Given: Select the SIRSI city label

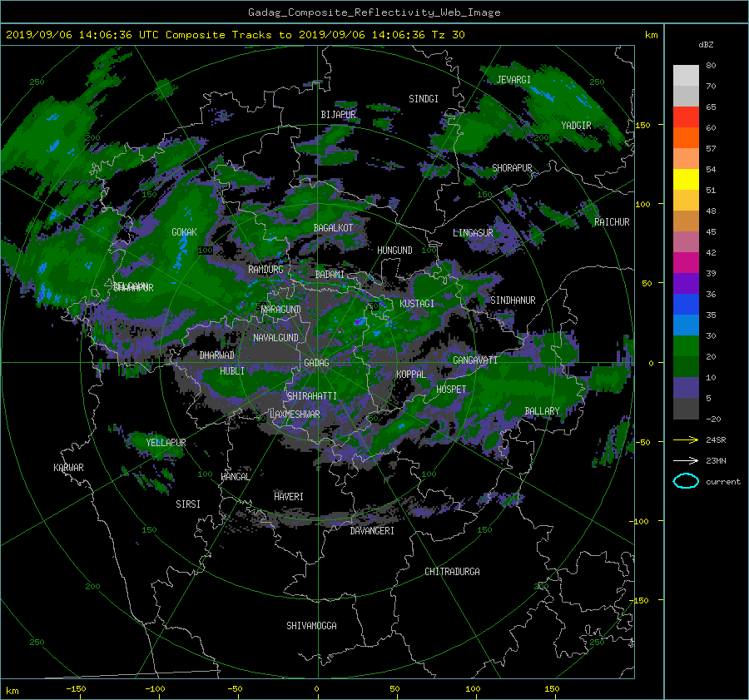Looking at the screenshot, I should pyautogui.click(x=188, y=504).
